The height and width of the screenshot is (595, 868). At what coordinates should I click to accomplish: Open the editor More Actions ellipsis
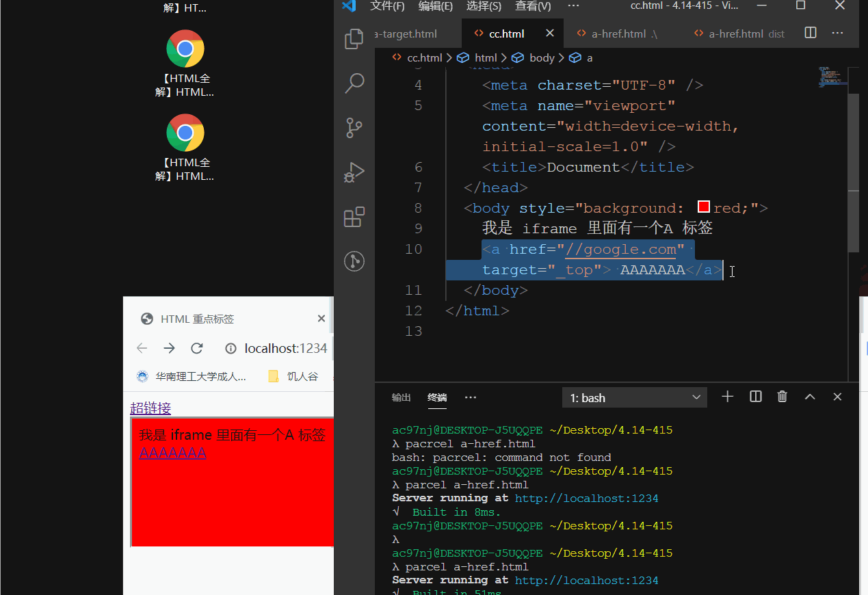click(837, 33)
